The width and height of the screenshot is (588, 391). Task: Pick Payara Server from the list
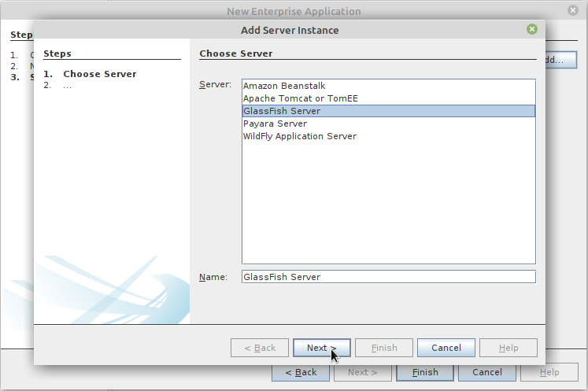point(275,124)
